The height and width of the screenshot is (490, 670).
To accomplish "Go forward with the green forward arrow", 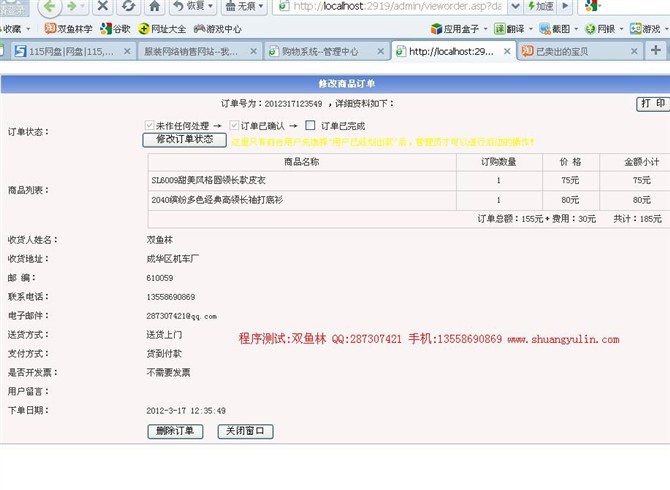I will (71, 6).
